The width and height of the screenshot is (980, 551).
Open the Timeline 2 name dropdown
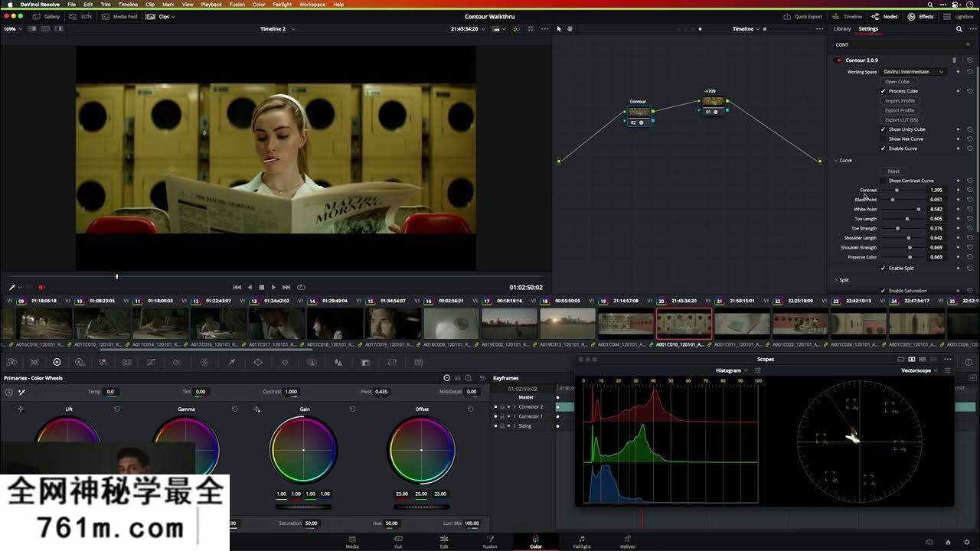(277, 29)
